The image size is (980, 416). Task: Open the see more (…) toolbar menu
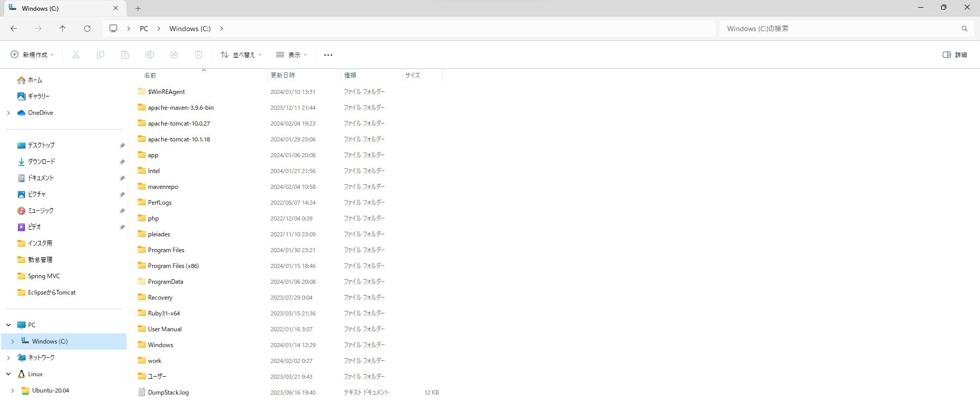[x=328, y=55]
